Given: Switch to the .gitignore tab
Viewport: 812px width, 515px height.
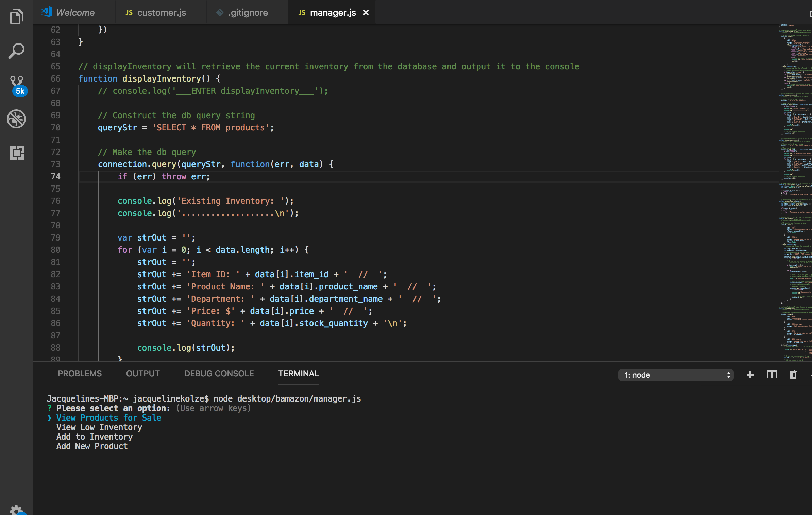Looking at the screenshot, I should (247, 13).
